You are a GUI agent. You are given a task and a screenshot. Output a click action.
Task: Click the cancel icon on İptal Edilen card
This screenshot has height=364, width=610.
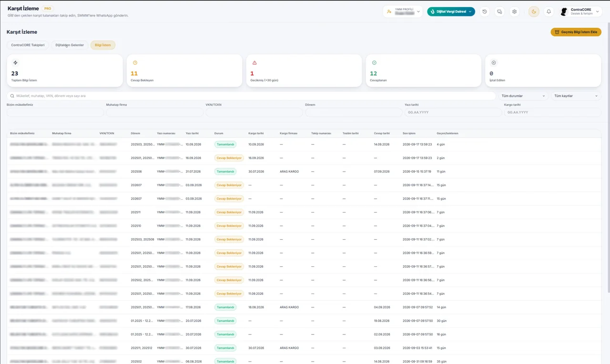click(x=494, y=62)
